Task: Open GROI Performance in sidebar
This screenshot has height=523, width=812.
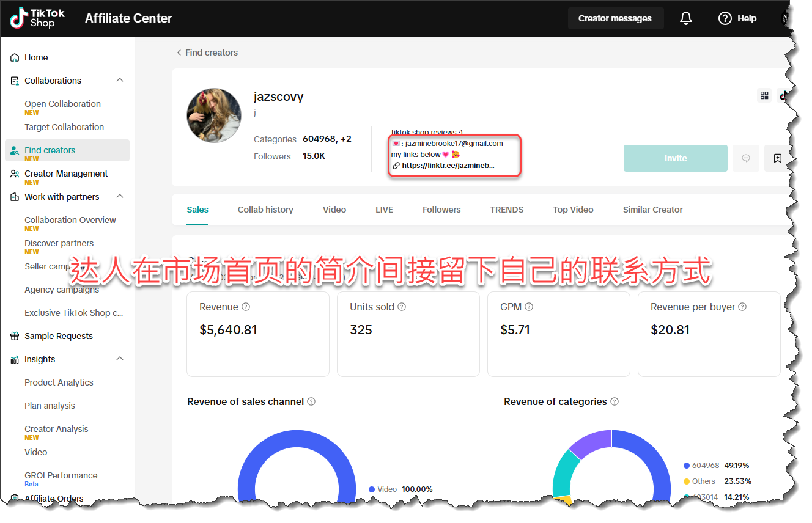Action: (61, 475)
